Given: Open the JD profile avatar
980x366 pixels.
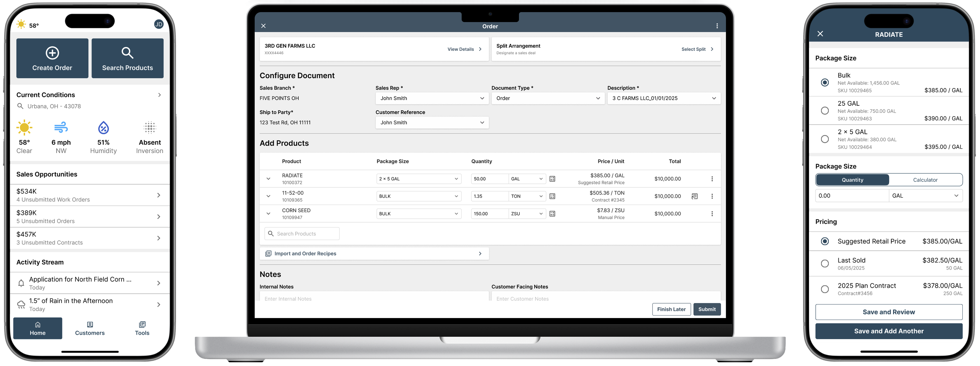Looking at the screenshot, I should pos(159,24).
